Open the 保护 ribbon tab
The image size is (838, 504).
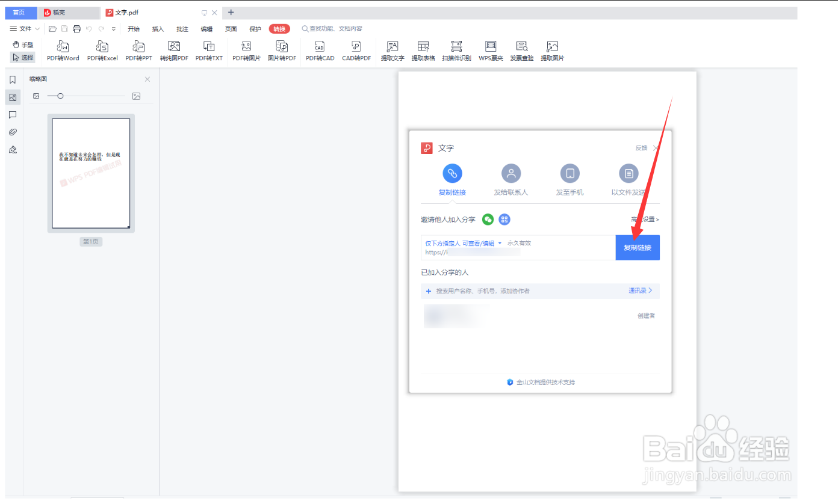pyautogui.click(x=255, y=29)
